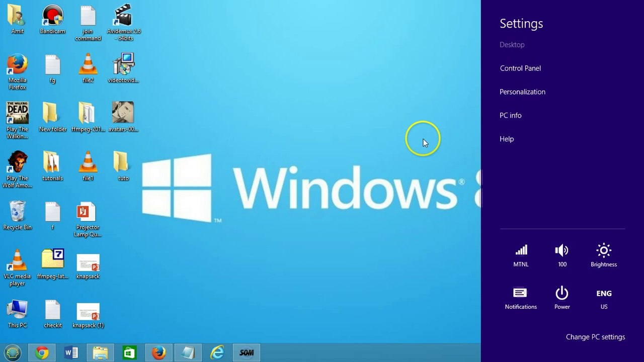This screenshot has height=362, width=644.
Task: Open the Amit user folder on desktop
Action: pos(18,20)
